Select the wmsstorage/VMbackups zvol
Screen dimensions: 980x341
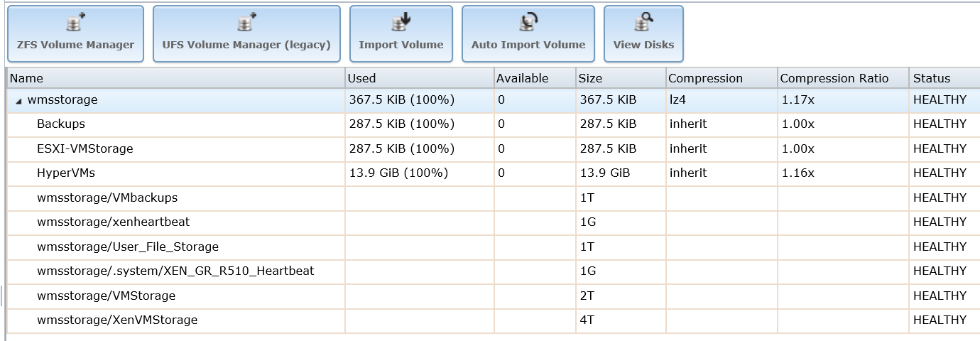pos(494,198)
